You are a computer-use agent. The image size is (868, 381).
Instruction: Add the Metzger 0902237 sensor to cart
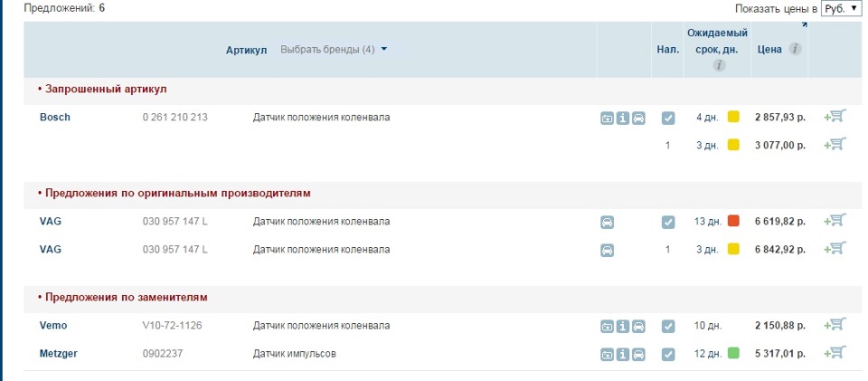(x=835, y=353)
